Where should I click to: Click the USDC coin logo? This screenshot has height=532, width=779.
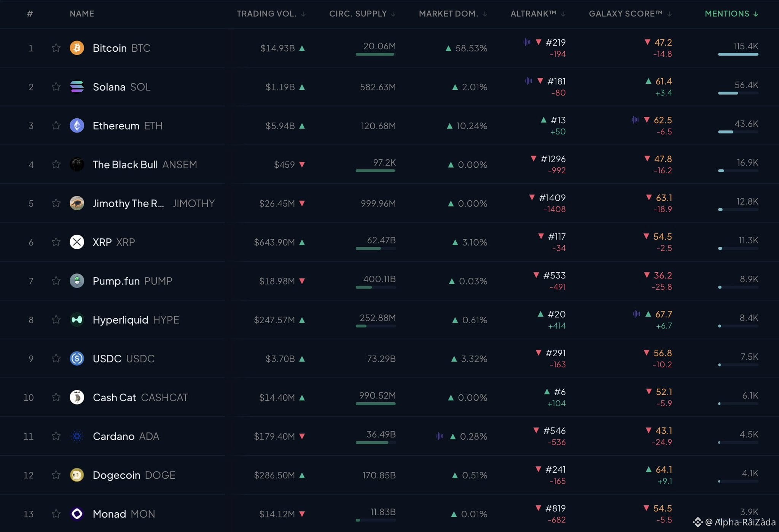click(77, 358)
